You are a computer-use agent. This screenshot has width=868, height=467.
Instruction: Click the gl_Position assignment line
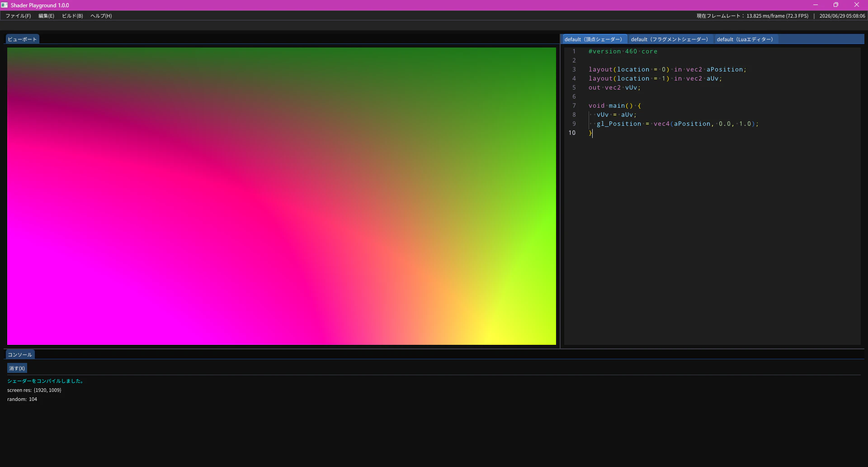tap(677, 124)
